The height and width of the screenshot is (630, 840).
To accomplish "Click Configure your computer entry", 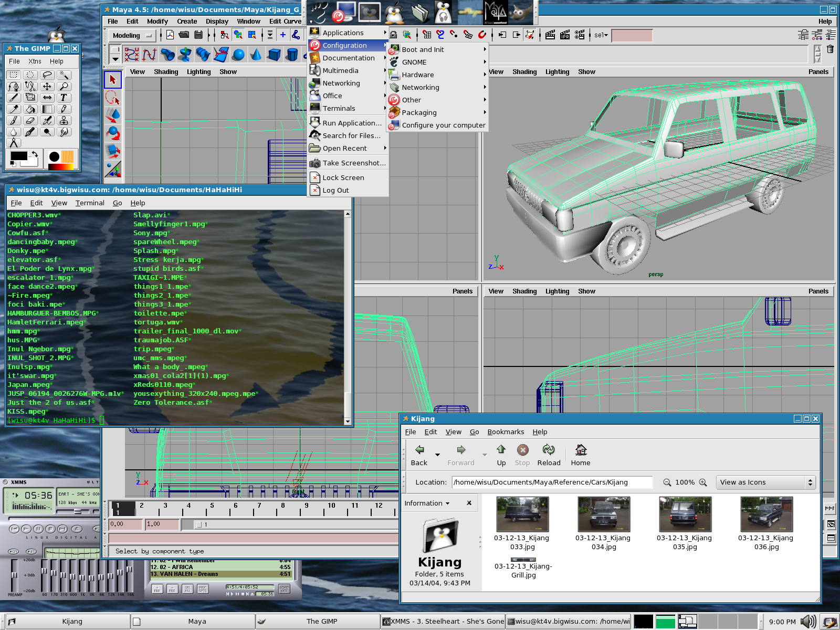I will (x=437, y=125).
